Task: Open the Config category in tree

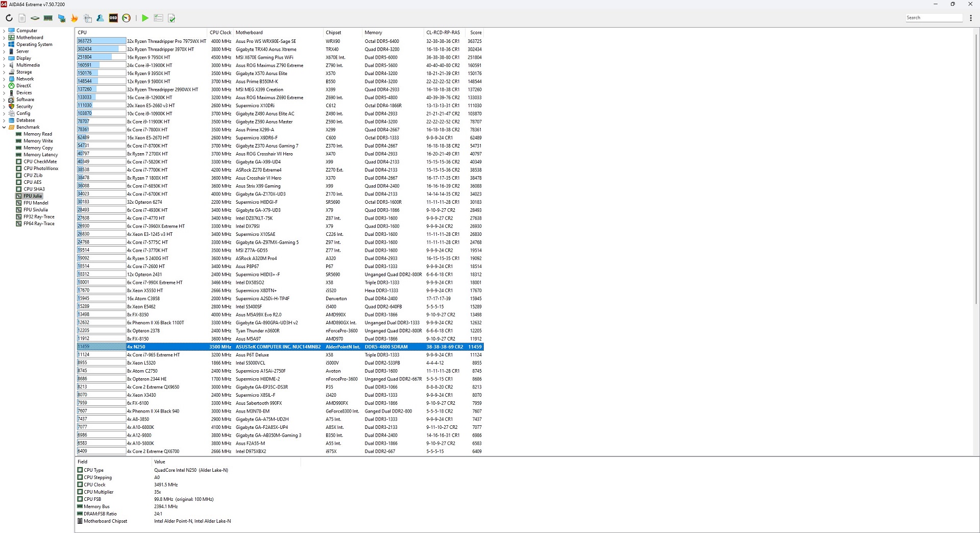Action: (x=23, y=113)
